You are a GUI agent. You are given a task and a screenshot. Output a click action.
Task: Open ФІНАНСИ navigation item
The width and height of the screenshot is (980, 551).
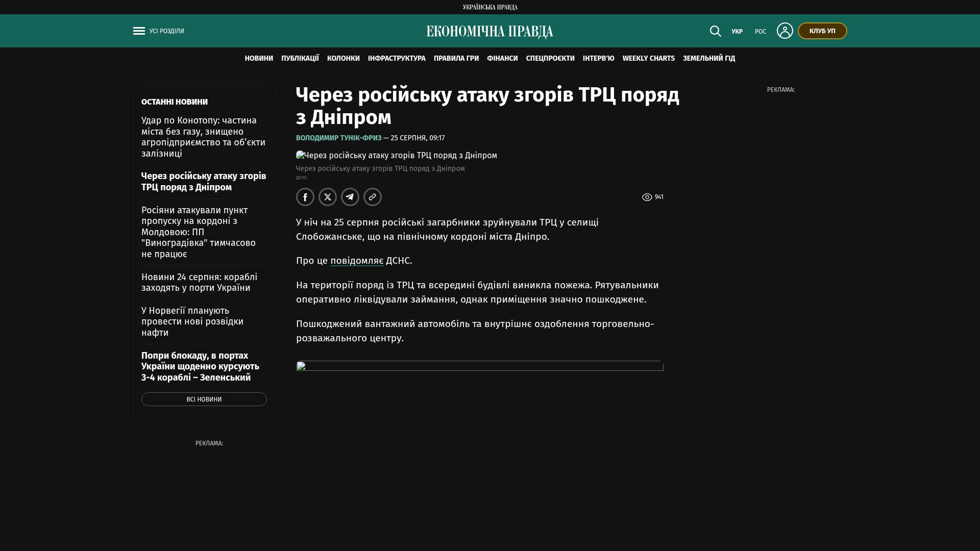[502, 59]
